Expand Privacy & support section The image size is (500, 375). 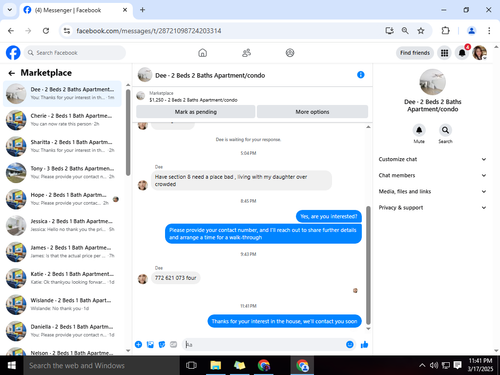(x=432, y=207)
